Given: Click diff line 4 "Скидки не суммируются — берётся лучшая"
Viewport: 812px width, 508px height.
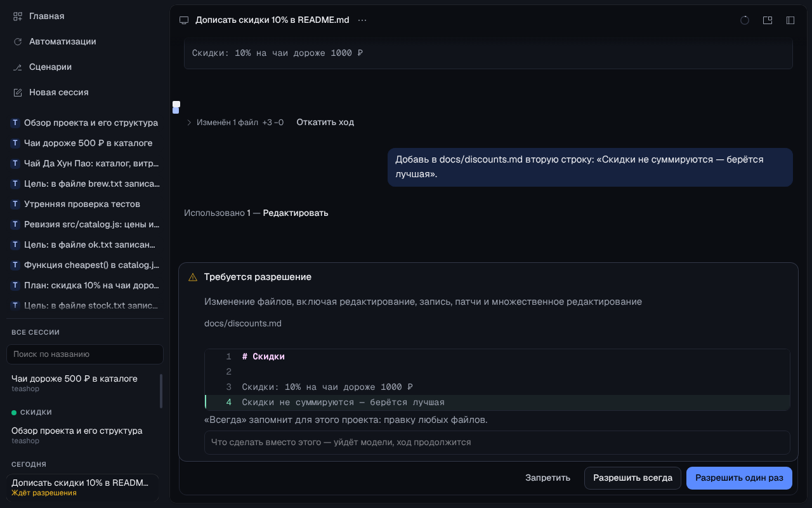Looking at the screenshot, I should pyautogui.click(x=497, y=403).
